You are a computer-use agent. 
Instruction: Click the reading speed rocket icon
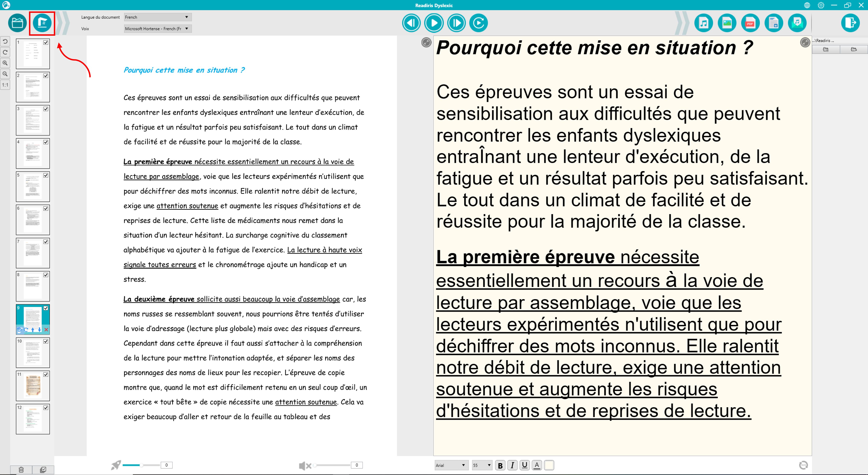[116, 465]
